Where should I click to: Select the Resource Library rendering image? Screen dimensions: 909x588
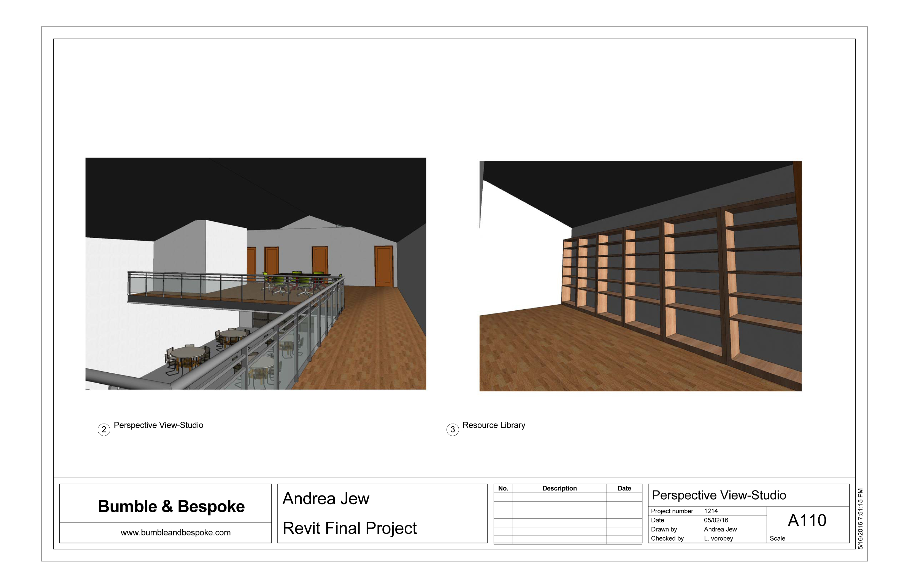[x=640, y=276]
